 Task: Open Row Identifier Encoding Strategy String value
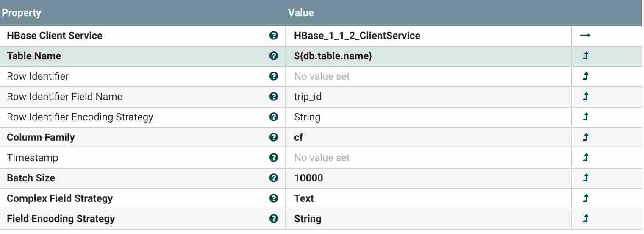pos(307,117)
